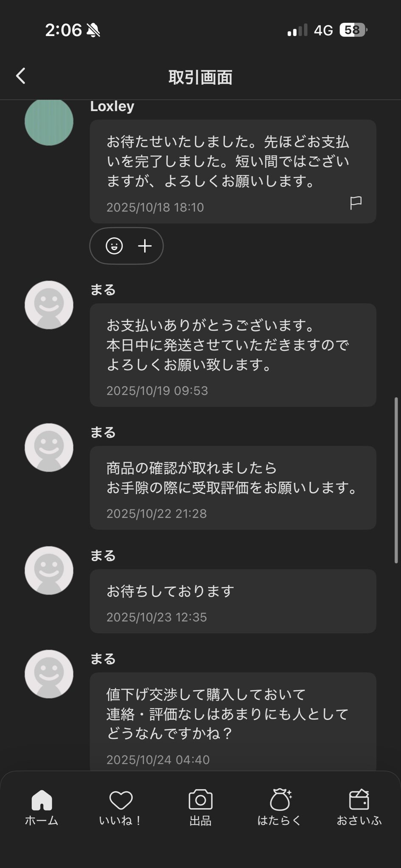This screenshot has height=868, width=401.
Task: Open the emoji reaction smiley icon
Action: click(x=114, y=246)
